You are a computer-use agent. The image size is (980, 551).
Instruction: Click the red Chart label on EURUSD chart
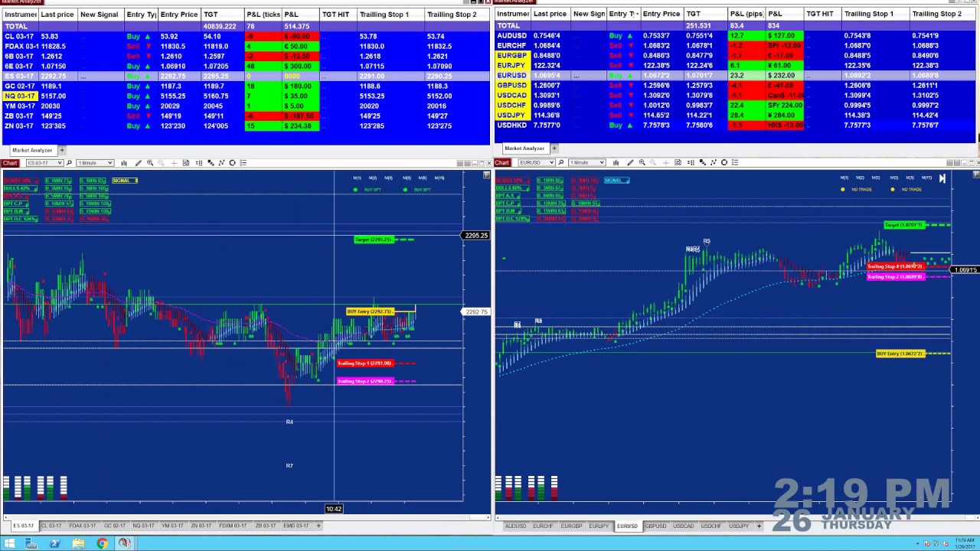[x=502, y=162]
